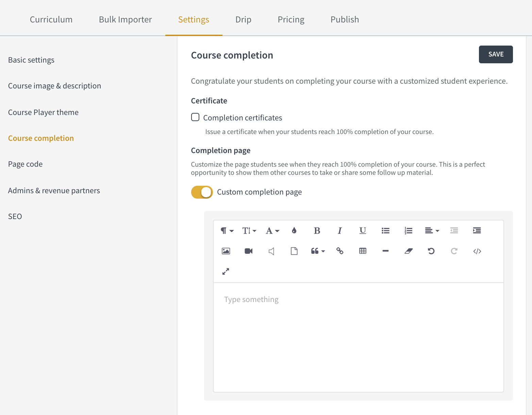Toggle italic formatting
Viewport: 532px width, 415px height.
(x=339, y=231)
